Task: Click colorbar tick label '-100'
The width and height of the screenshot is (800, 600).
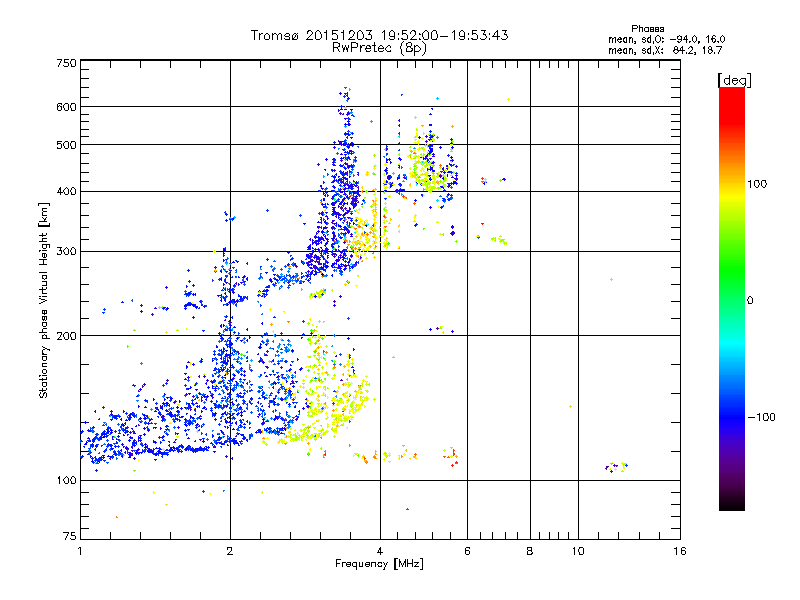Action: tap(761, 417)
